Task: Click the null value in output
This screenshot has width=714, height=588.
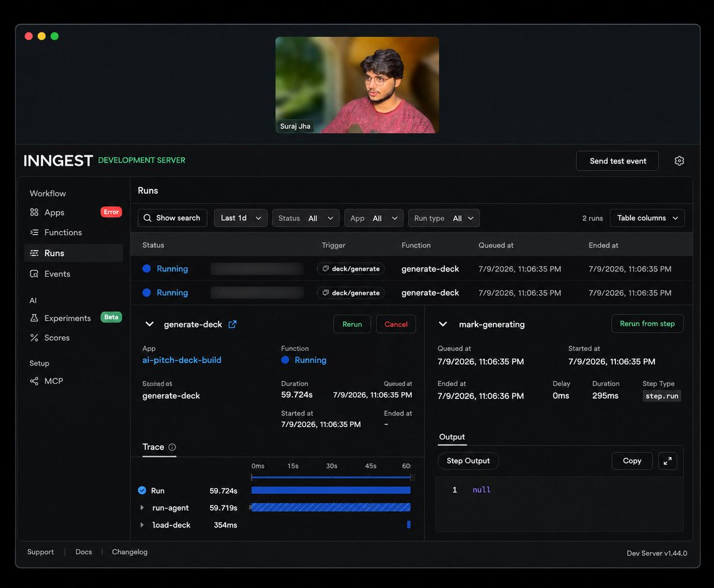Action: pyautogui.click(x=481, y=490)
